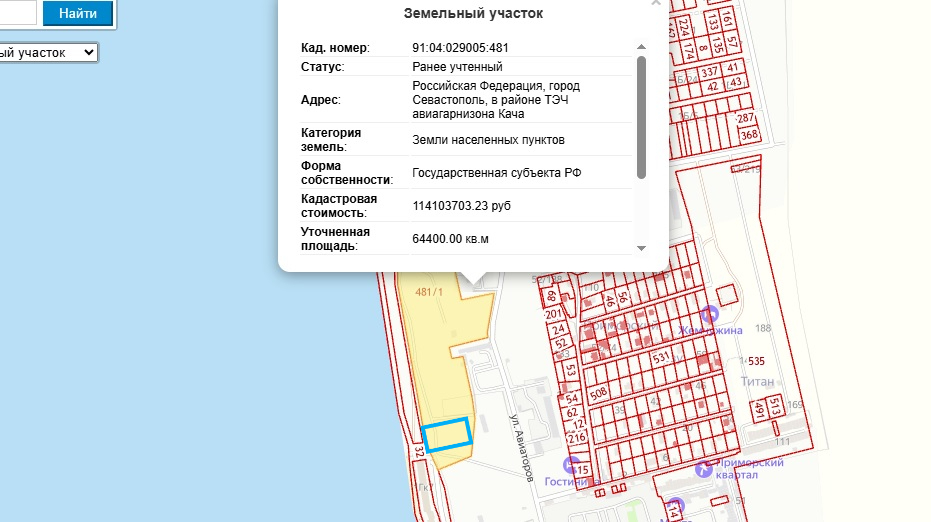Select parcel labeled 508
The height and width of the screenshot is (522, 931).
[x=599, y=393]
